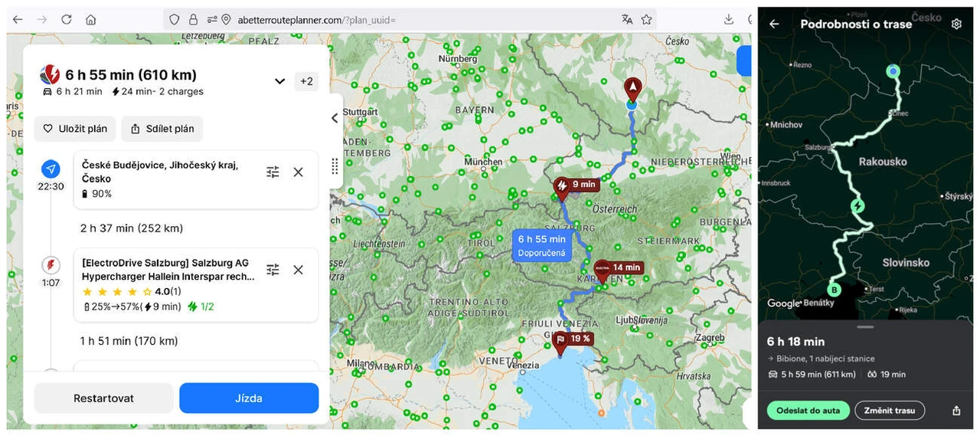Click the 6 h 55 min (610 km) heading
The height and width of the screenshot is (436, 980).
click(x=131, y=75)
